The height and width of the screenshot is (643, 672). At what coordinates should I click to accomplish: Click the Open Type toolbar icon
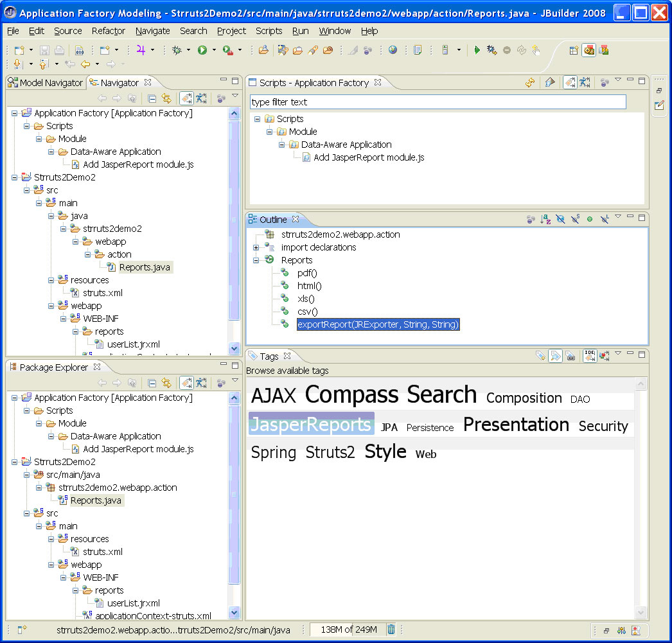[x=263, y=50]
